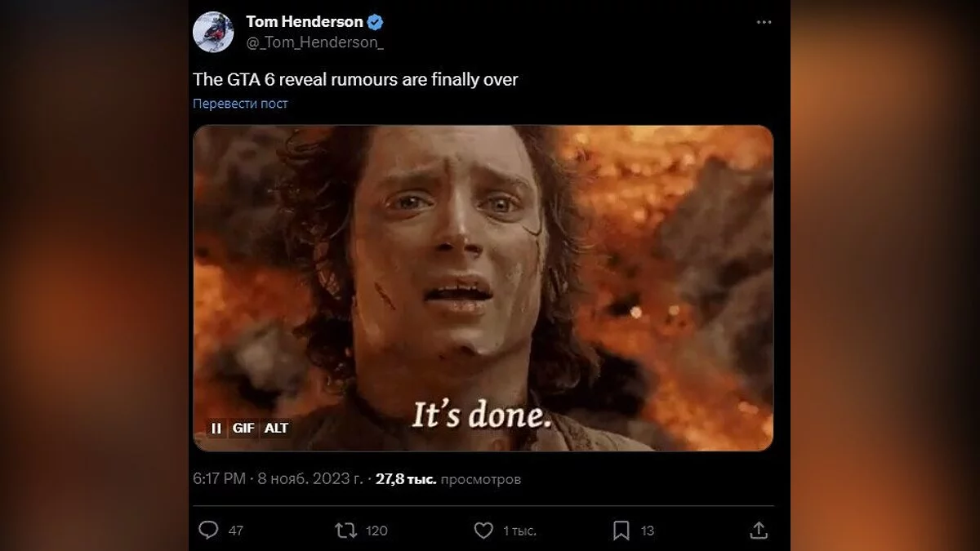Click the share upload icon
The width and height of the screenshot is (980, 551).
(x=759, y=531)
